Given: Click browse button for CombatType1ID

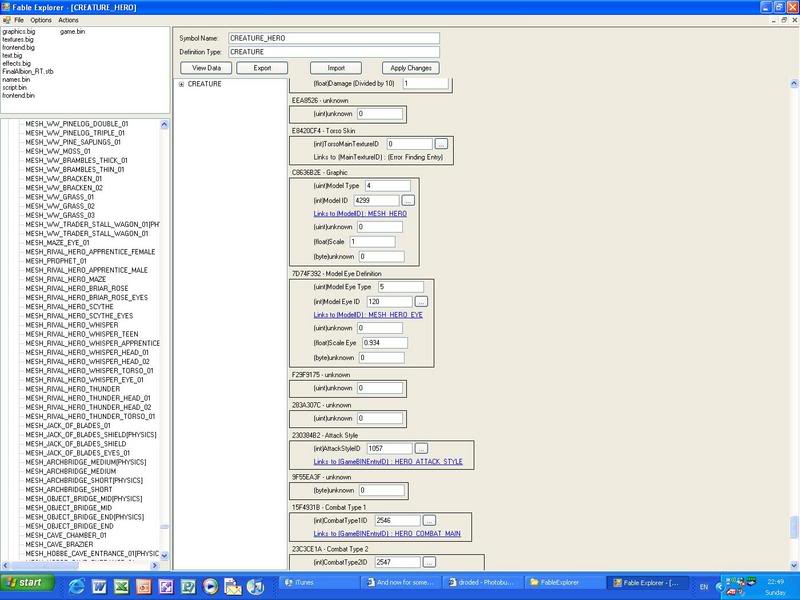Looking at the screenshot, I should coord(428,520).
